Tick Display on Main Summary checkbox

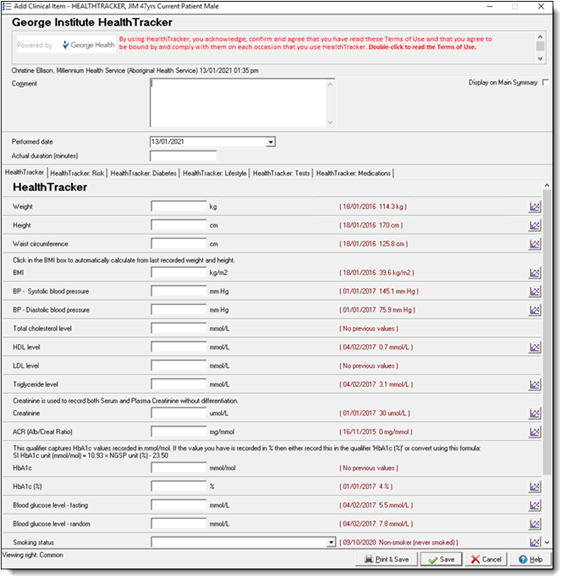click(x=545, y=82)
